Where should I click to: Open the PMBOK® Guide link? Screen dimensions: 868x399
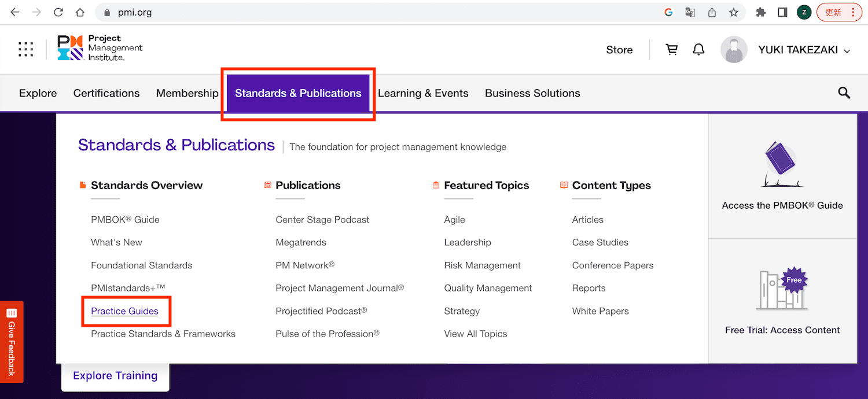pos(125,220)
